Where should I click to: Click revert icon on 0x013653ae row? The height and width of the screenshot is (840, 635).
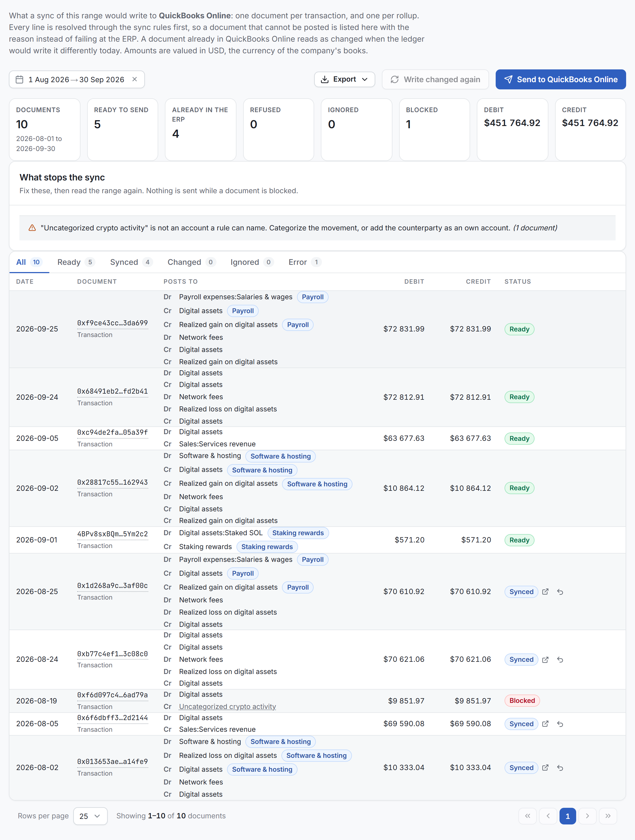560,768
